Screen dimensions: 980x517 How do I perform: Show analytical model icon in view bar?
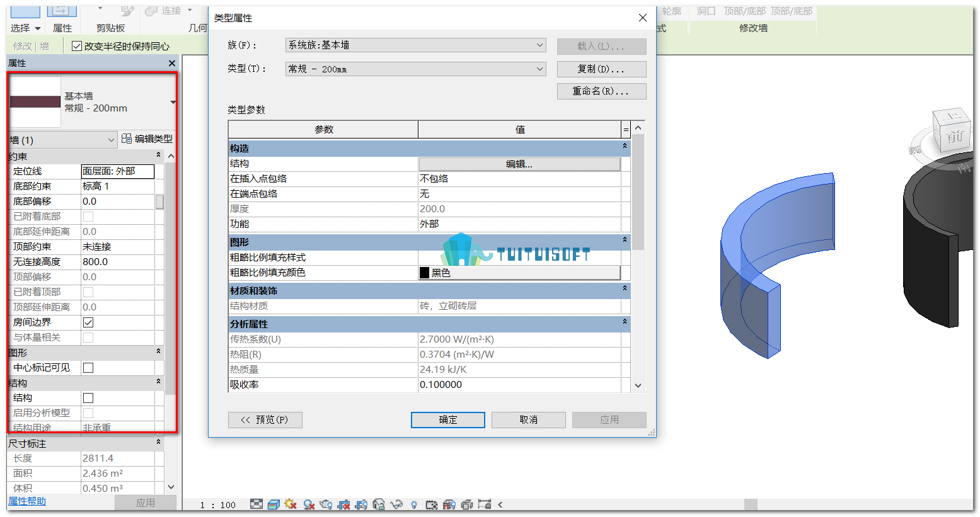pyautogui.click(x=449, y=504)
